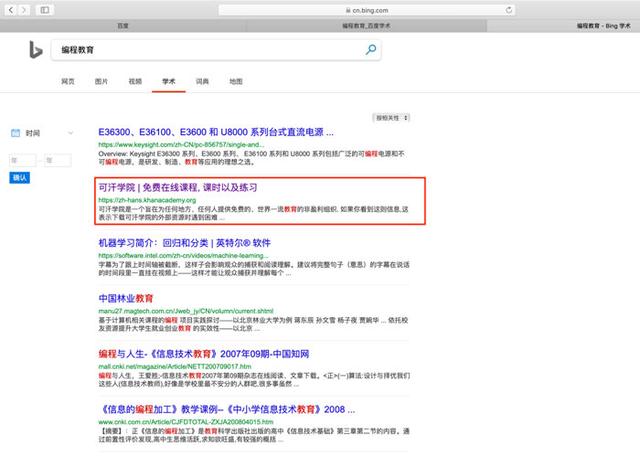Open the 词典 search category
The image size is (640, 456).
pos(202,81)
